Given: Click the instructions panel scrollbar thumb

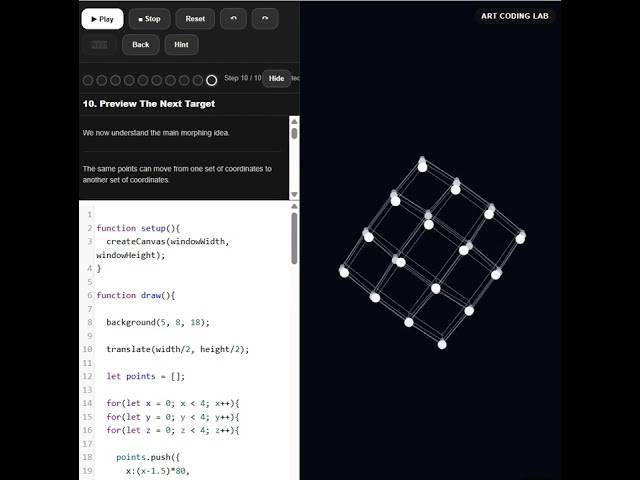Looking at the screenshot, I should [x=294, y=133].
